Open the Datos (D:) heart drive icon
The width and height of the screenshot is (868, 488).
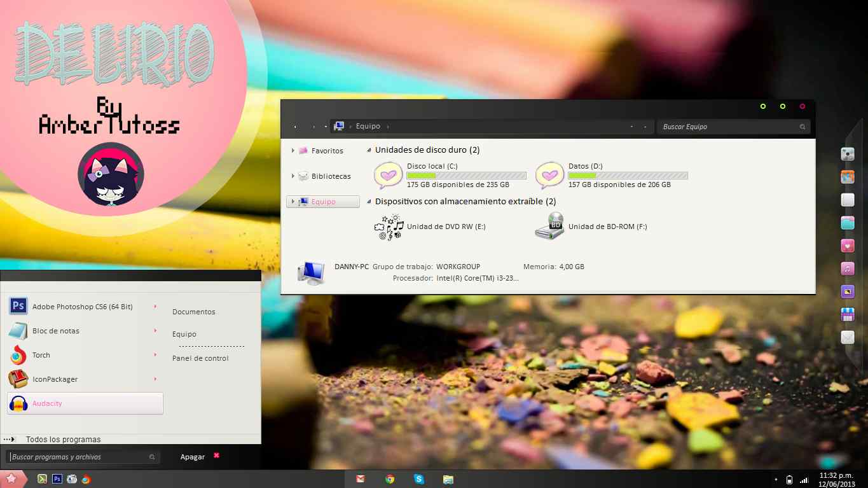click(549, 176)
